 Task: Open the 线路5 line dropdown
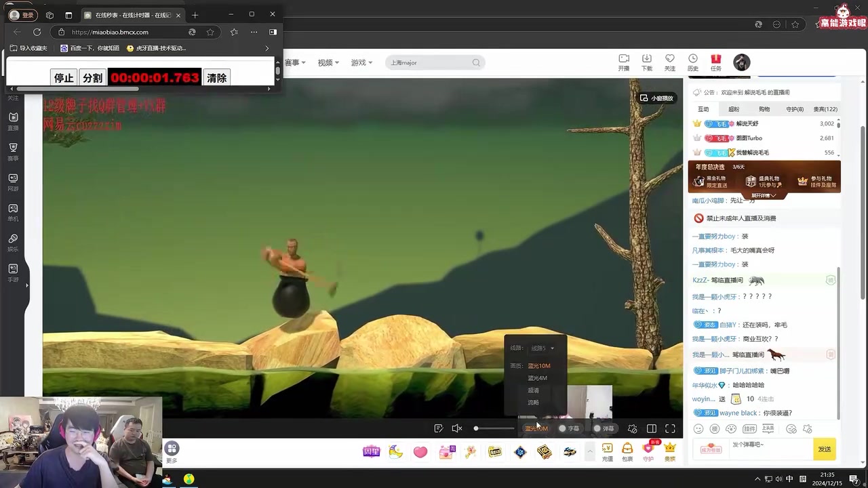542,348
